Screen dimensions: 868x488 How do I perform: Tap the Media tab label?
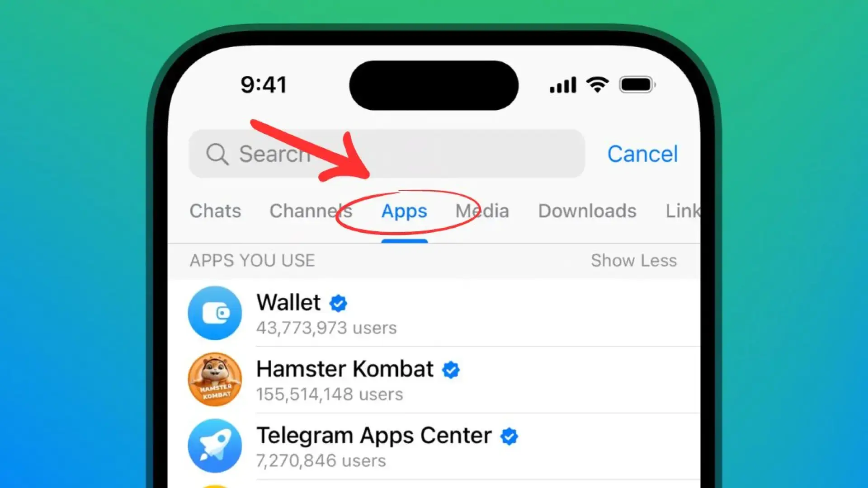pos(481,210)
